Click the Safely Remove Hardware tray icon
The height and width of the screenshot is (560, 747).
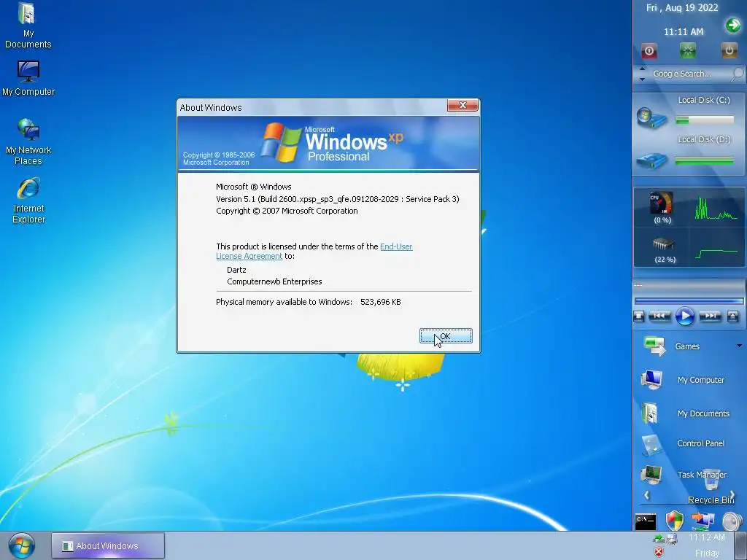(659, 539)
